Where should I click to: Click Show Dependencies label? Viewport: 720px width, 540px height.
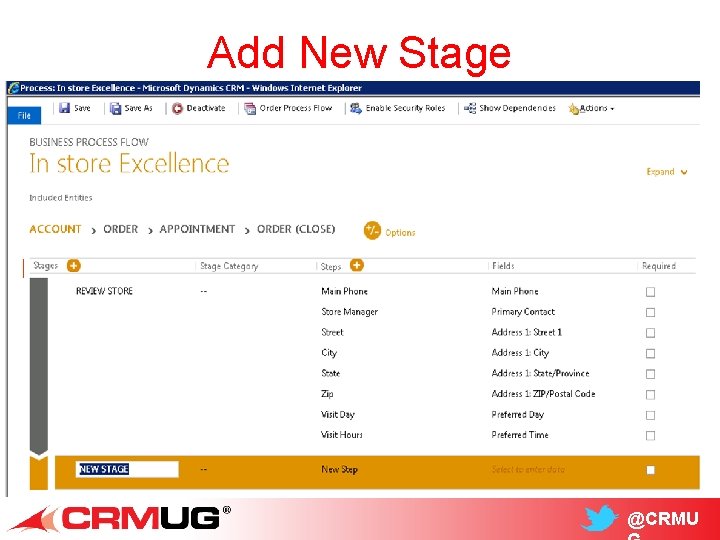pyautogui.click(x=518, y=108)
